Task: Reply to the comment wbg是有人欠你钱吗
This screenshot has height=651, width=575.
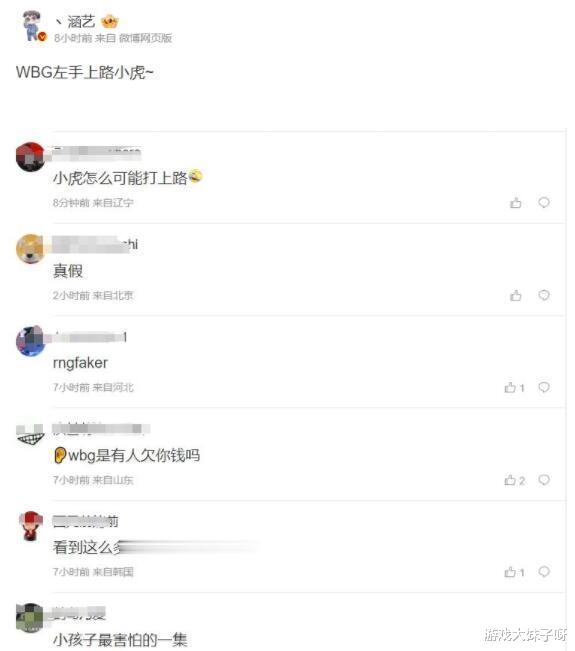Action: (x=544, y=480)
